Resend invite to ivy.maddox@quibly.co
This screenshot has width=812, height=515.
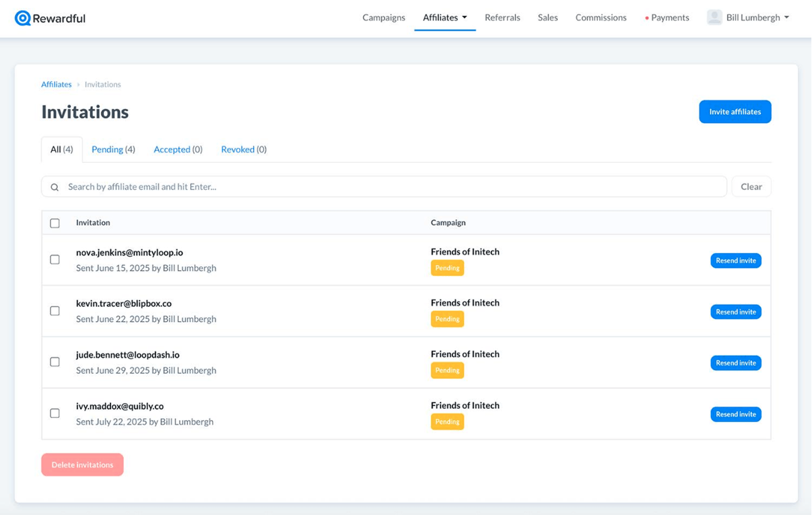click(x=736, y=414)
